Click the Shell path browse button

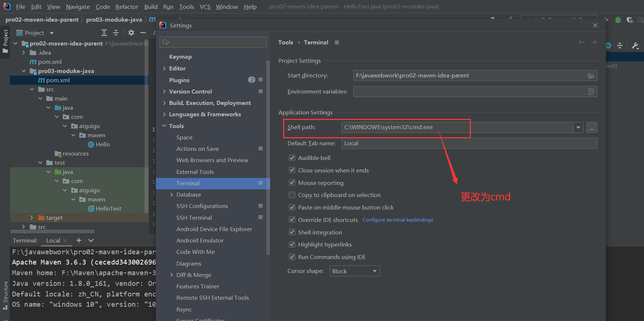pos(592,128)
